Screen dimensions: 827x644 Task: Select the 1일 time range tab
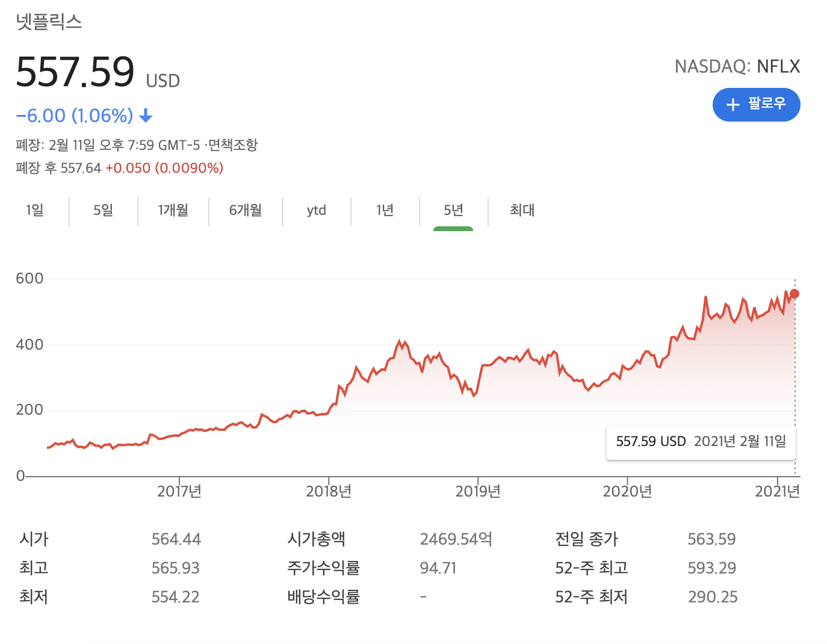(x=35, y=210)
